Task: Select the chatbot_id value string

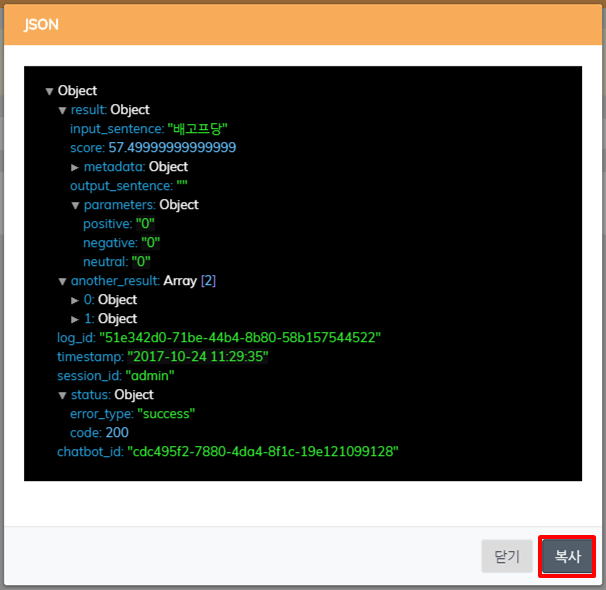Action: click(263, 451)
